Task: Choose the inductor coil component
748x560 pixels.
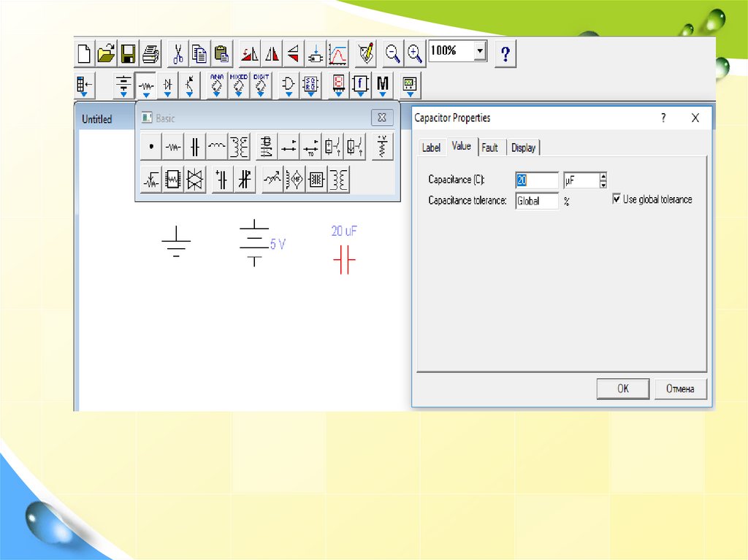Action: (216, 147)
